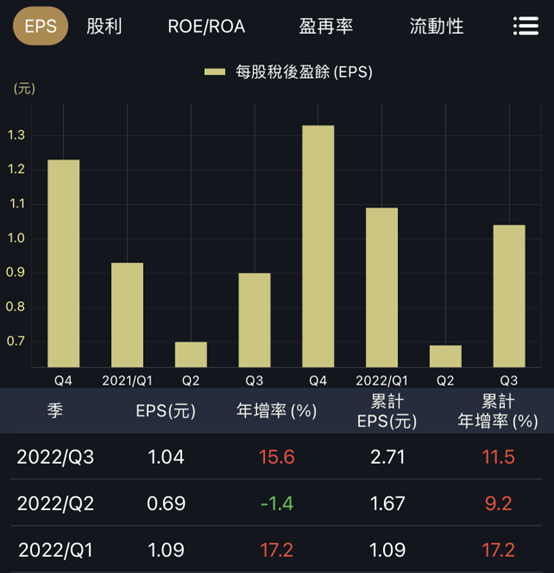This screenshot has height=573, width=554.
Task: Switch to the 股利 tab
Action: pyautogui.click(x=104, y=26)
